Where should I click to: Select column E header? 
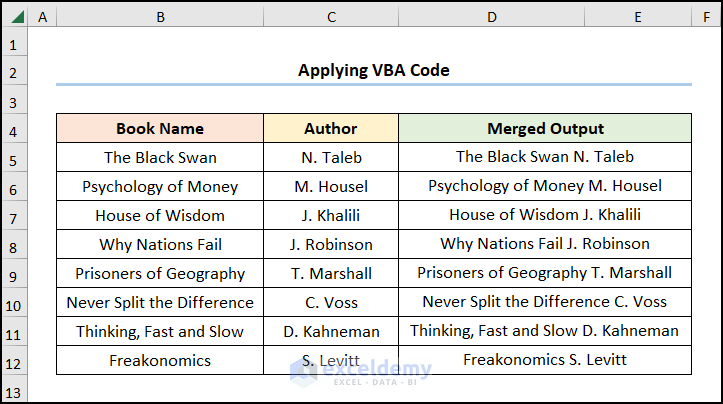637,17
